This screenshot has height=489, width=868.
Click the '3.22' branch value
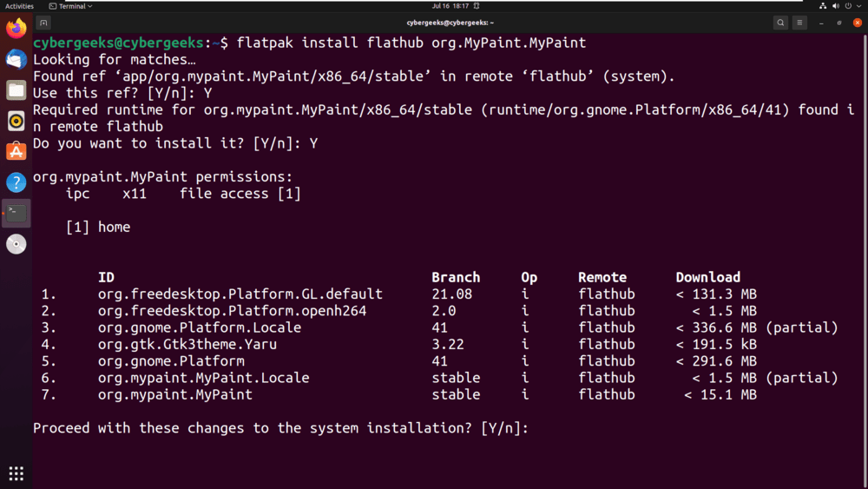click(447, 345)
